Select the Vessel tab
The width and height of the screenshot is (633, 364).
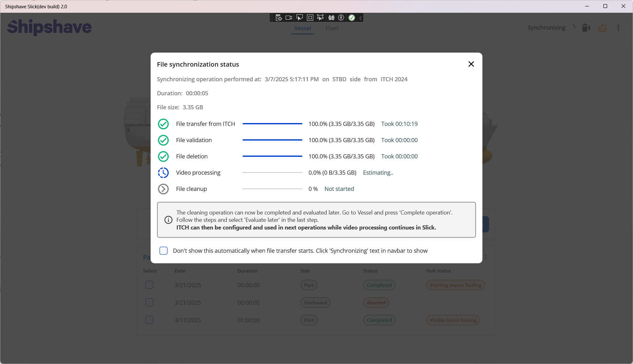pos(302,28)
